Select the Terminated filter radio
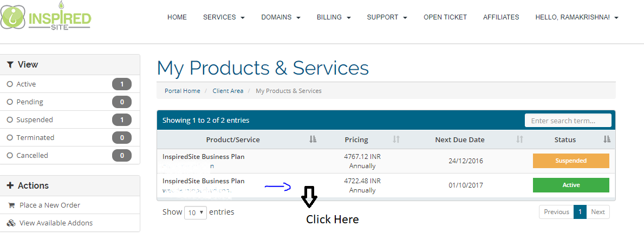The width and height of the screenshot is (644, 233). (10, 138)
